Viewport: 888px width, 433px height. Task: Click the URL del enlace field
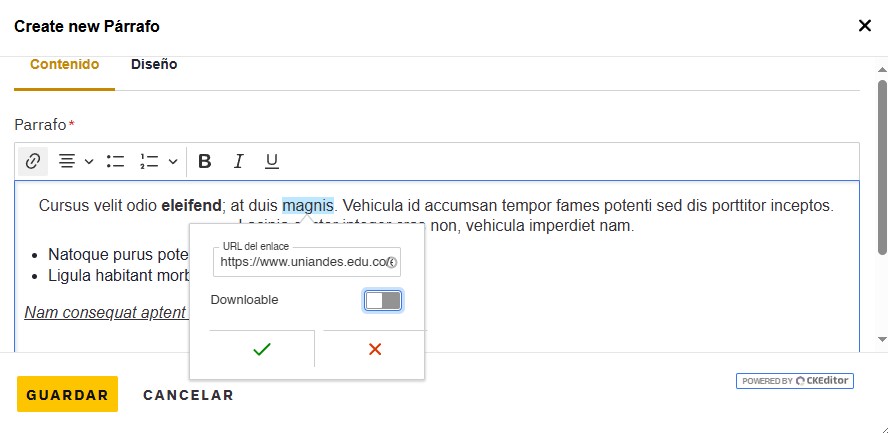coord(307,262)
